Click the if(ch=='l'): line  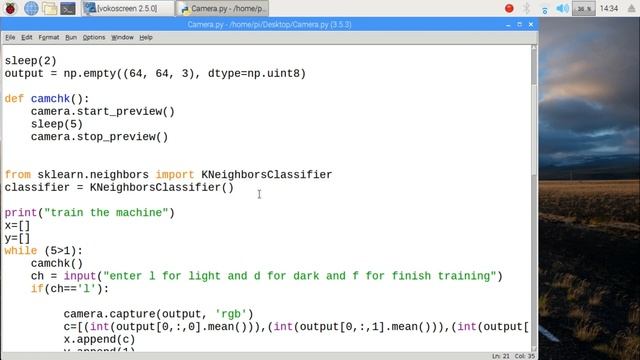click(70, 289)
